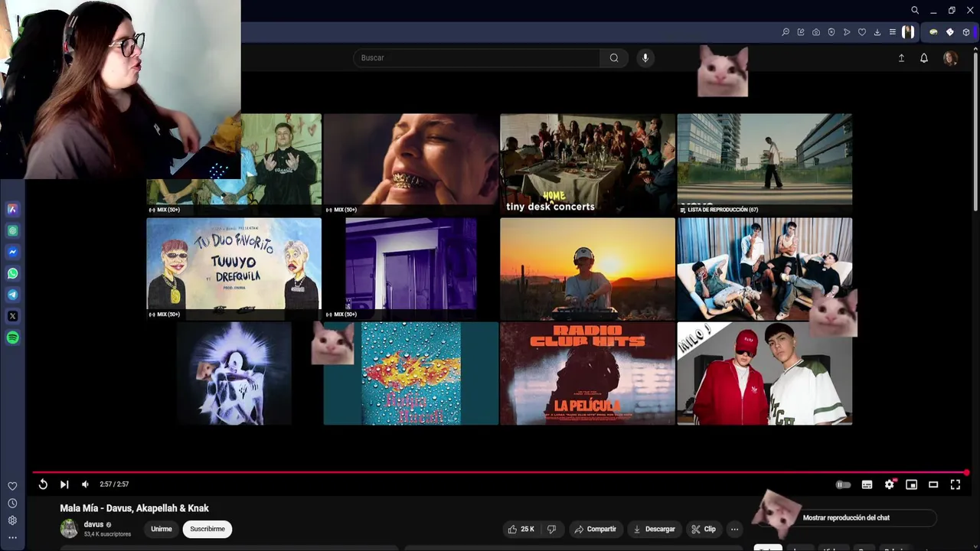The height and width of the screenshot is (551, 980).
Task: Open the Radio Club Hits La Película thumbnail
Action: tap(587, 373)
